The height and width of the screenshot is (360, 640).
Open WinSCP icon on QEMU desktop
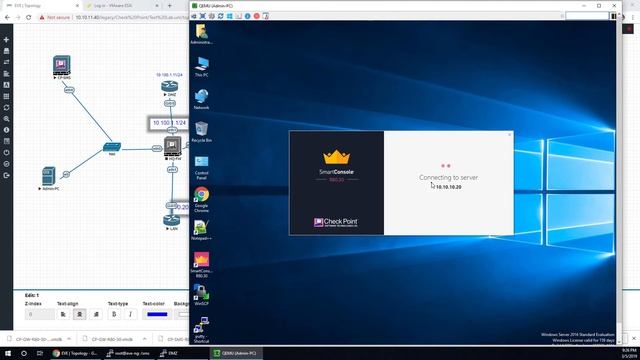point(201,295)
